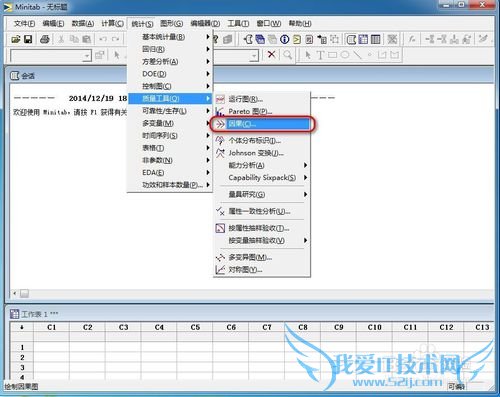500x397 pixels.
Task: Click the C5 column header in worksheet
Action: [195, 327]
